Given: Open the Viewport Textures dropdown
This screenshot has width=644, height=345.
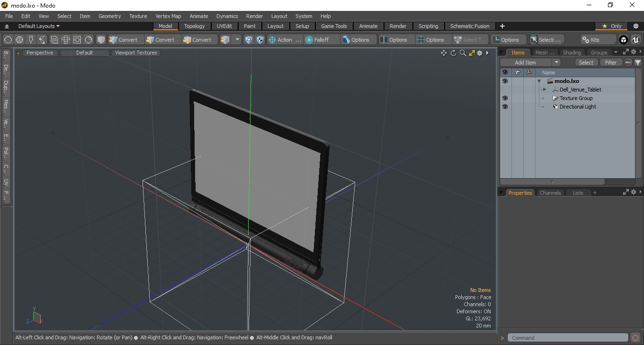Looking at the screenshot, I should 136,53.
